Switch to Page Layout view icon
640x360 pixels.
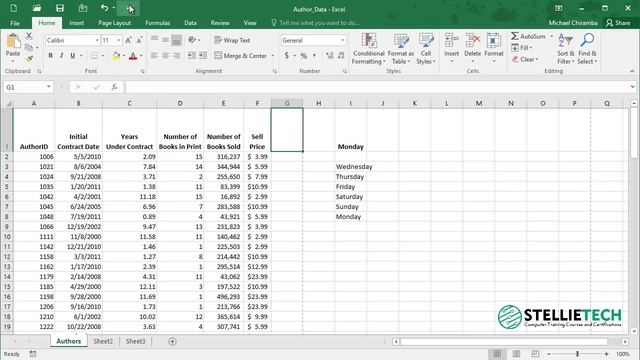pos(516,354)
